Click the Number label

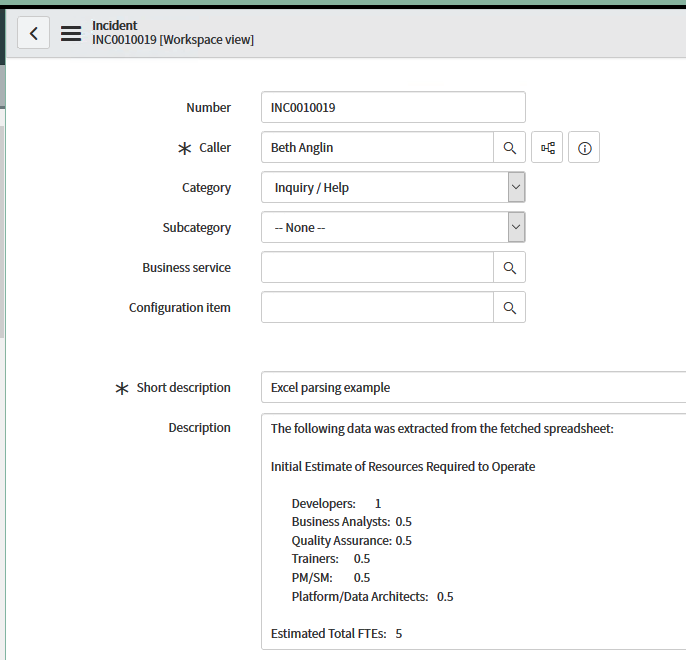click(x=208, y=108)
